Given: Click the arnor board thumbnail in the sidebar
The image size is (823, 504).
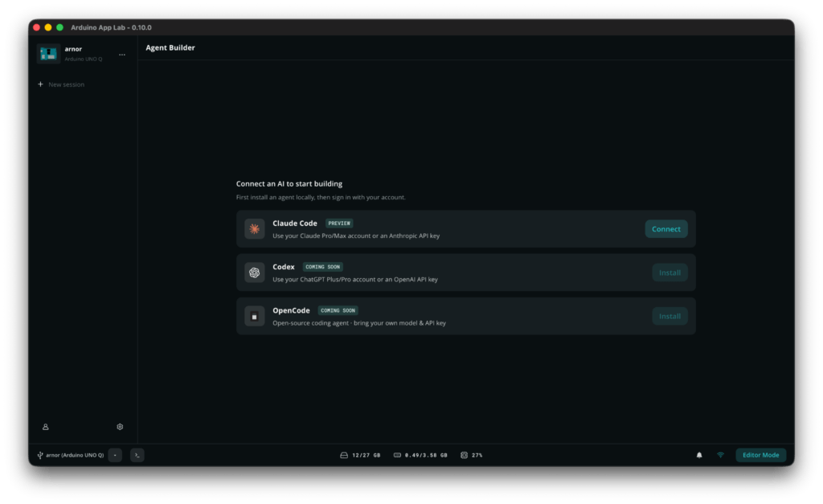Looking at the screenshot, I should click(48, 54).
